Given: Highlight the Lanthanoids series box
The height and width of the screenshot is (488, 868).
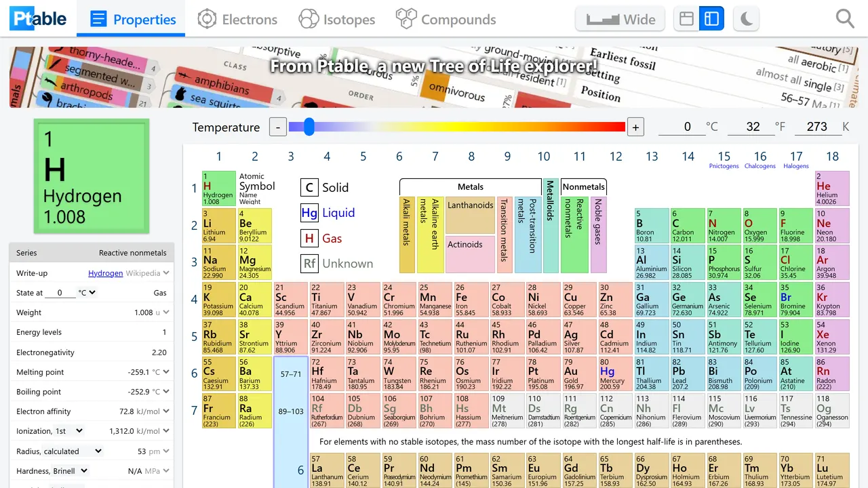Looking at the screenshot, I should [x=470, y=215].
